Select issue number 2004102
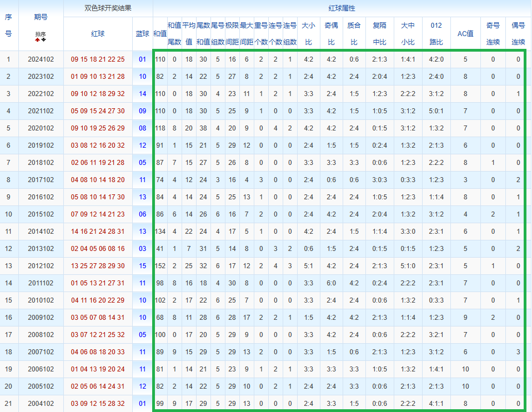The image size is (532, 412). (41, 404)
